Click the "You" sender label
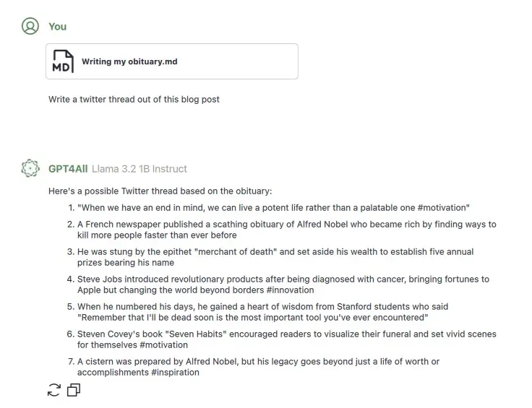Viewport: 532px width, 408px height. 57,27
